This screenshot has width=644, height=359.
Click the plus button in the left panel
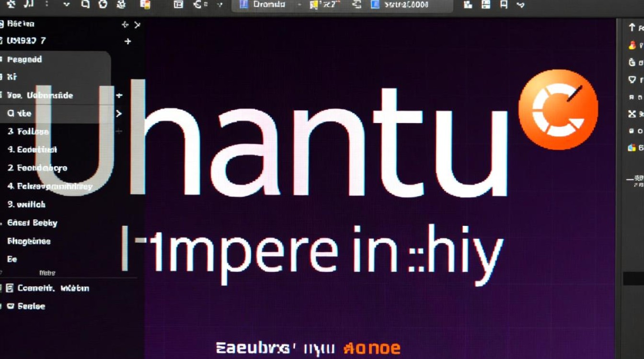point(127,42)
